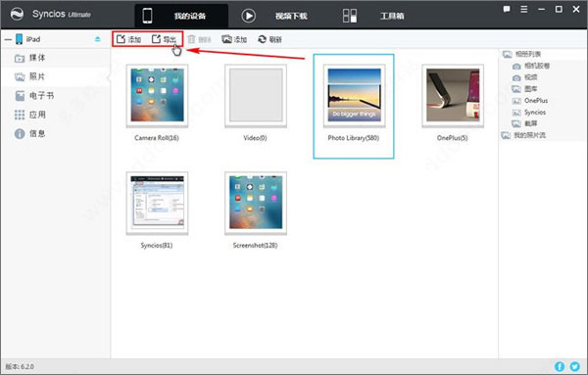588x375 pixels.
Task: Select the Syncios(81) album thumbnail
Action: click(x=157, y=203)
